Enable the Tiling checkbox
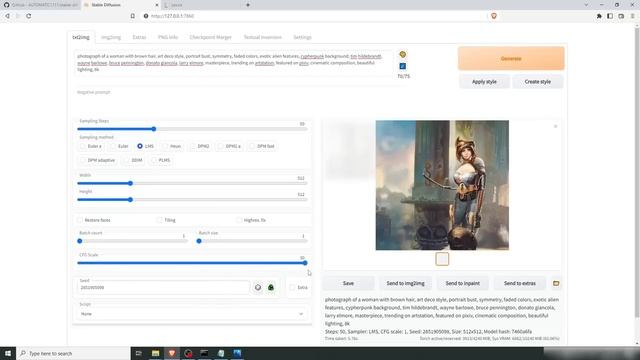 click(x=160, y=220)
